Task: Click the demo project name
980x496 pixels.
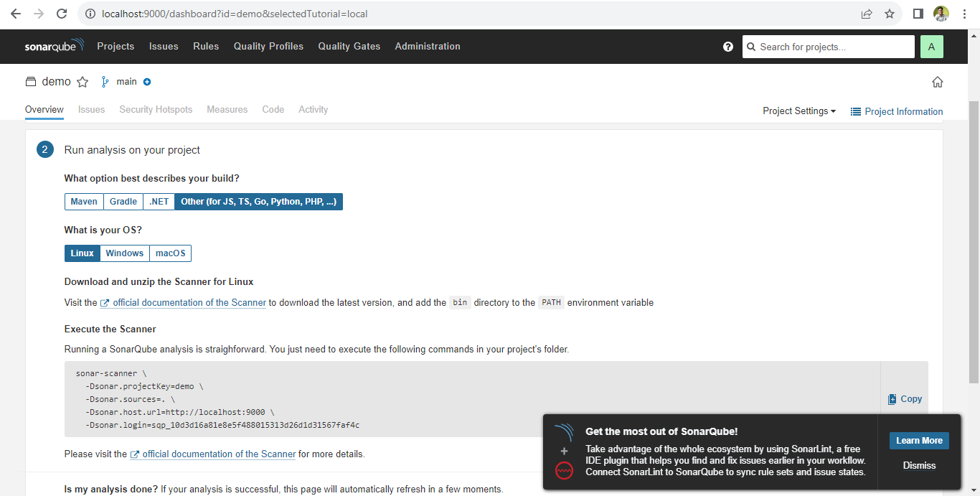Action: coord(56,82)
